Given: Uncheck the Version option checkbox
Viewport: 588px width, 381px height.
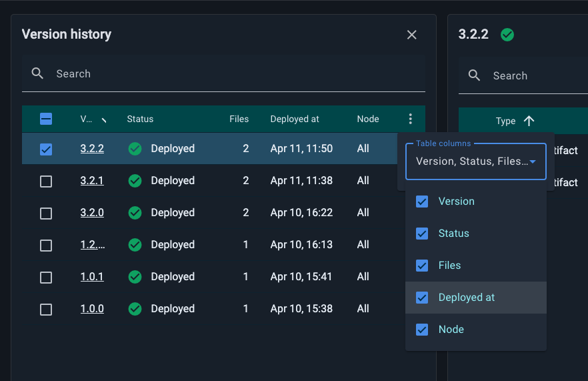Looking at the screenshot, I should [422, 202].
